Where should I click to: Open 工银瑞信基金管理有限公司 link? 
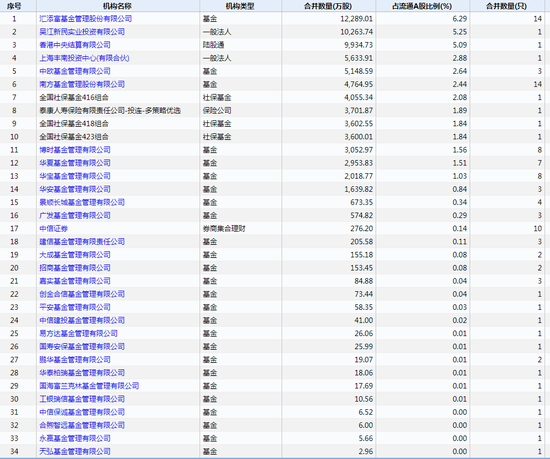coord(82,399)
